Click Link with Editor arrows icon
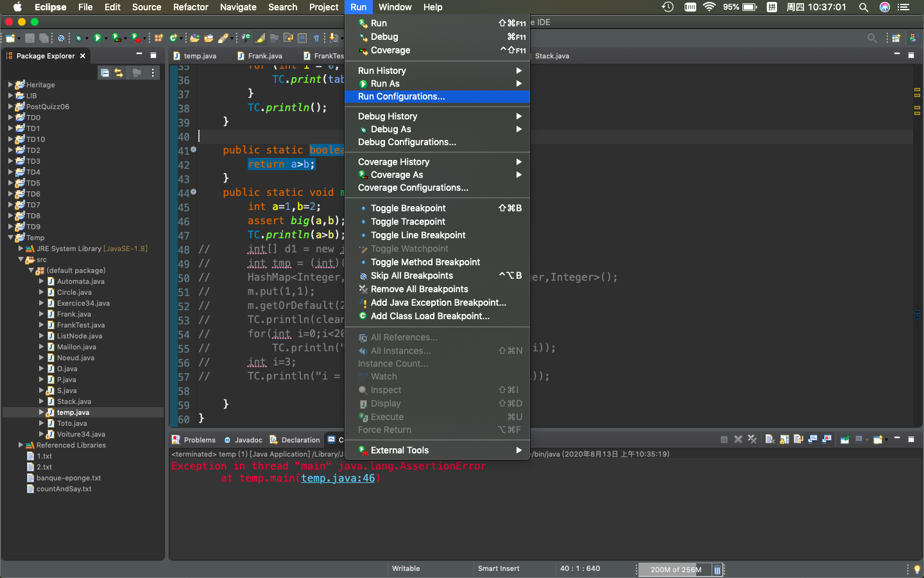The height and width of the screenshot is (578, 924). click(x=119, y=73)
